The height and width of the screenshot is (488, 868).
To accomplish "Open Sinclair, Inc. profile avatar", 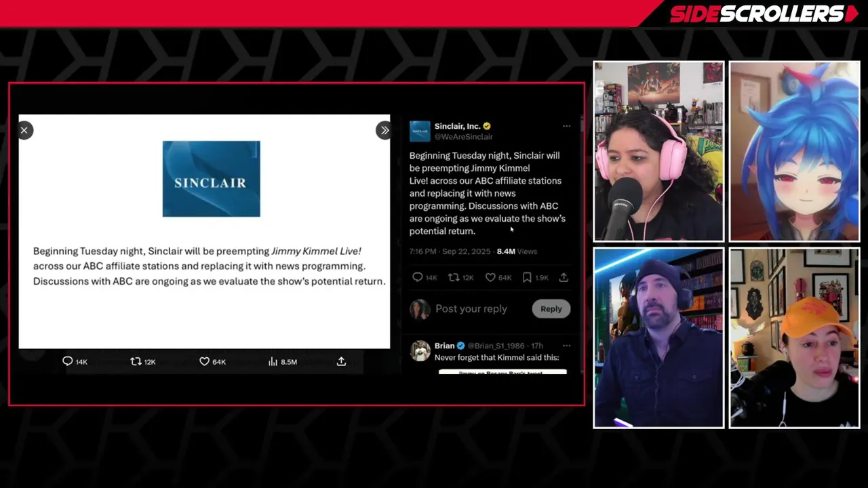I will coord(420,131).
